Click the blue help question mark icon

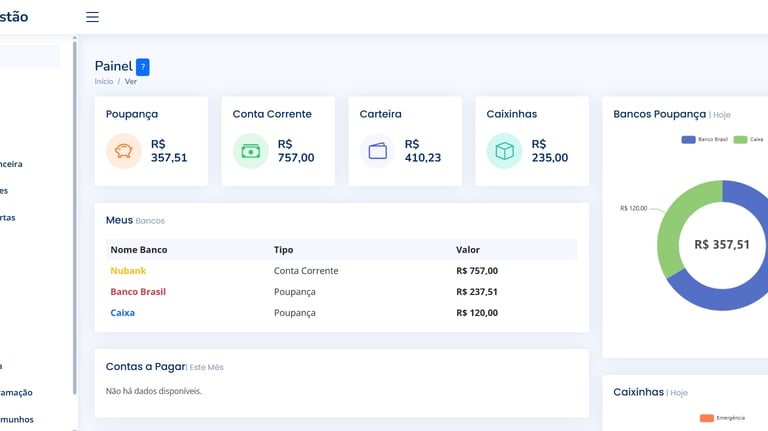(x=142, y=67)
